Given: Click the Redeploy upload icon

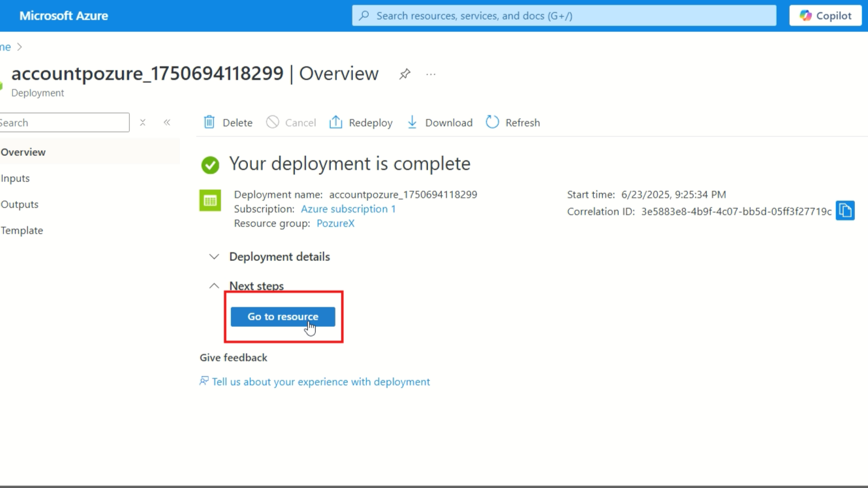Looking at the screenshot, I should [335, 122].
